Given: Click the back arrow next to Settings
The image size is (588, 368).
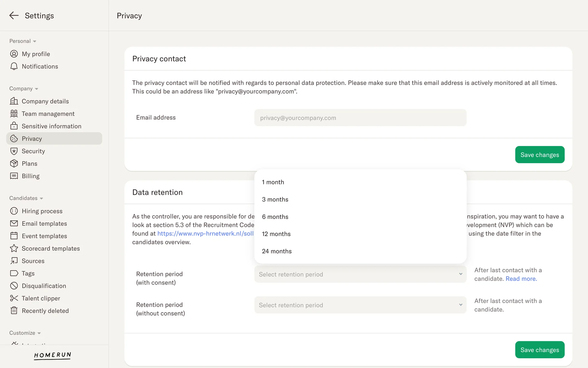Looking at the screenshot, I should 14,16.
